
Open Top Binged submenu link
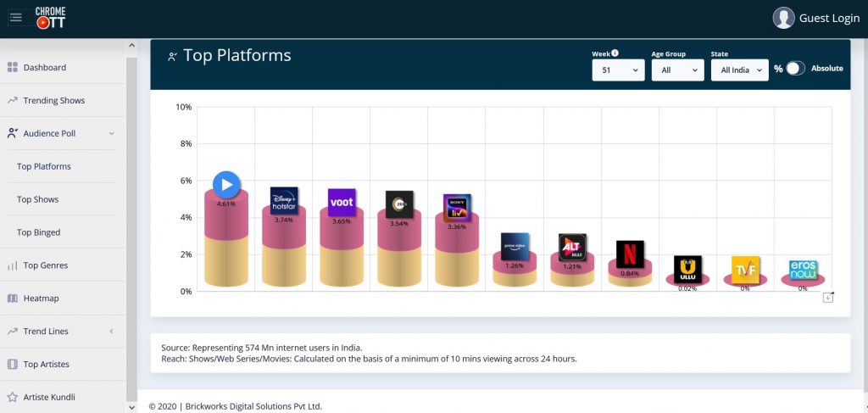[x=38, y=232]
